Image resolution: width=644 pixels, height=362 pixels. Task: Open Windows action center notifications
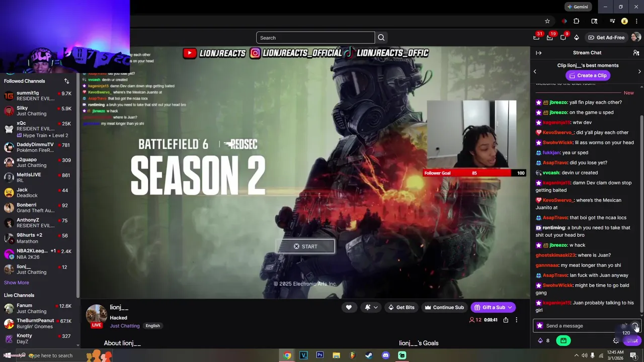633,355
